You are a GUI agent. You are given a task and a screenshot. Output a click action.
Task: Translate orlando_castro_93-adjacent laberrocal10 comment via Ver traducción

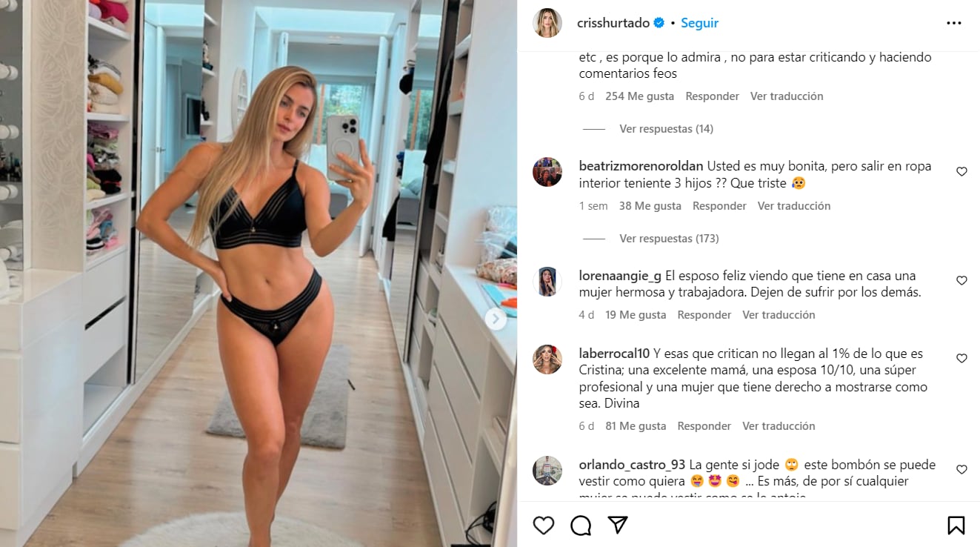[x=779, y=426]
